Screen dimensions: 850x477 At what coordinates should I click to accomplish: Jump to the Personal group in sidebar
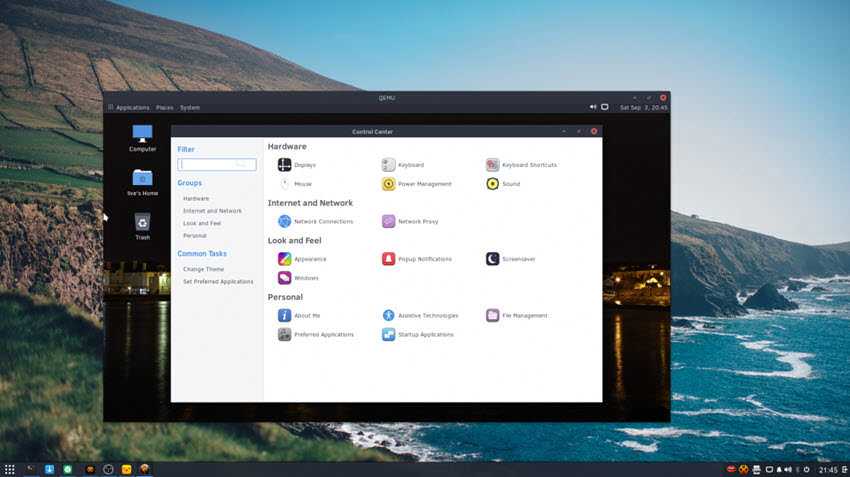[x=195, y=236]
